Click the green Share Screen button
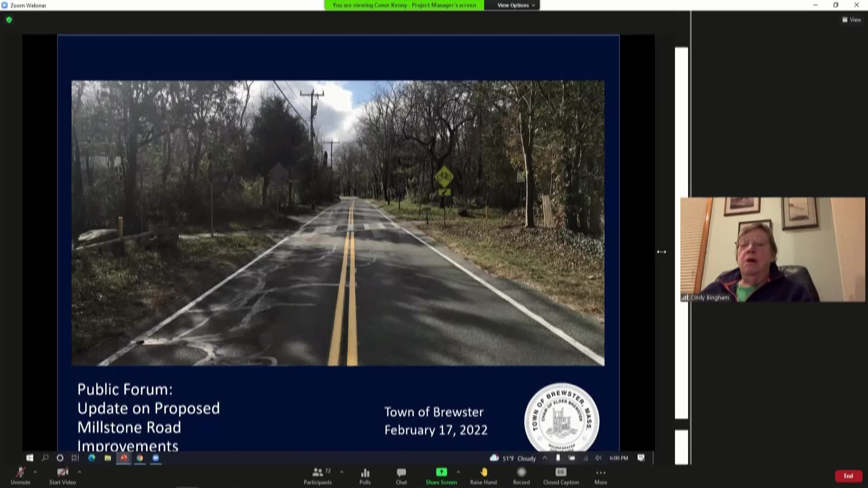This screenshot has height=488, width=868. pyautogui.click(x=441, y=476)
